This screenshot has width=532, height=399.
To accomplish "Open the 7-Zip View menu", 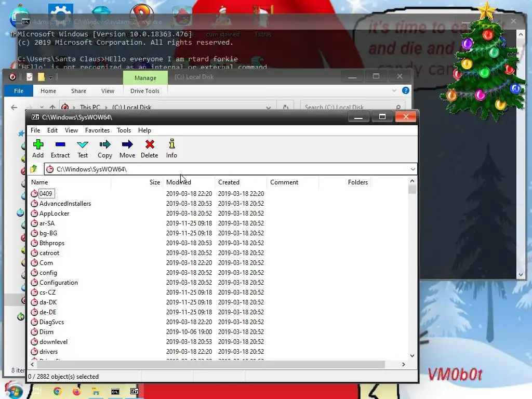I will [x=71, y=130].
